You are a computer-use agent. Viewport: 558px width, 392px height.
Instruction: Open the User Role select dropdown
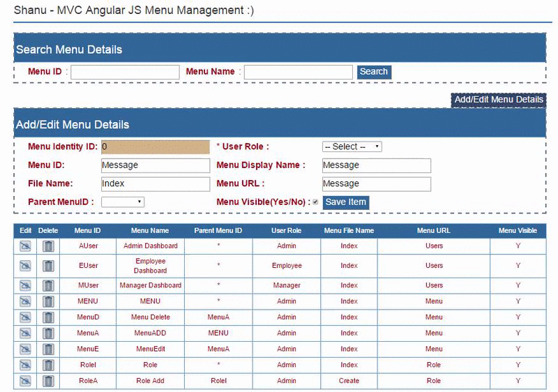(352, 146)
